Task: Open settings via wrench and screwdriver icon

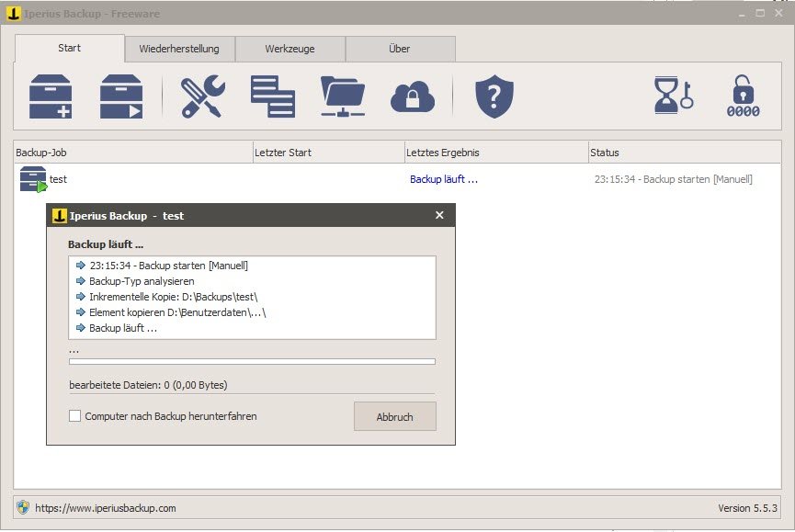Action: coord(202,96)
